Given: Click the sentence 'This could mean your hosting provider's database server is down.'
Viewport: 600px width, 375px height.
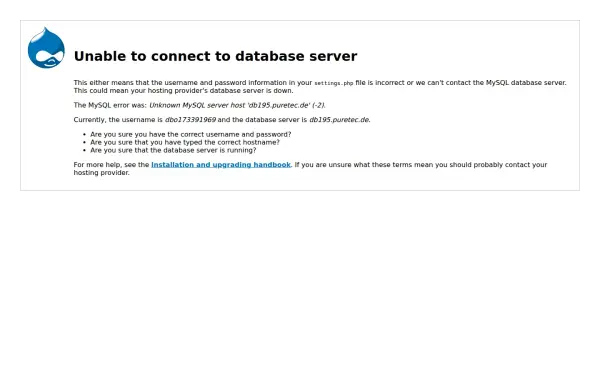Looking at the screenshot, I should 183,91.
